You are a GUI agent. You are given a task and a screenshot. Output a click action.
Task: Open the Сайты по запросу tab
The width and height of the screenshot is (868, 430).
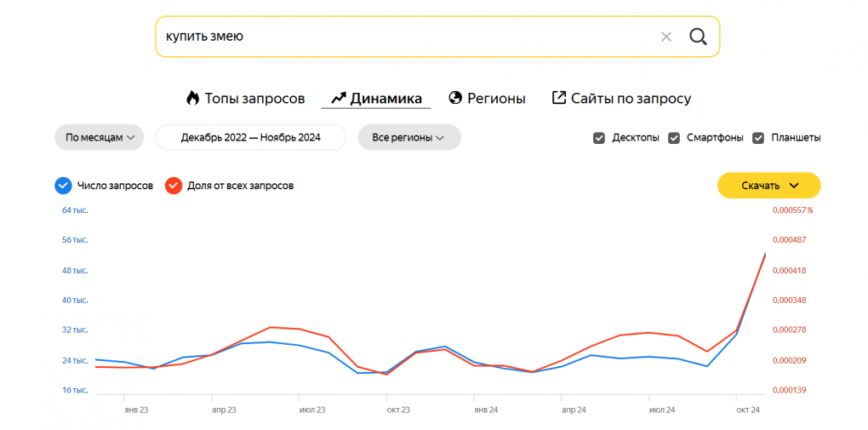pyautogui.click(x=630, y=98)
